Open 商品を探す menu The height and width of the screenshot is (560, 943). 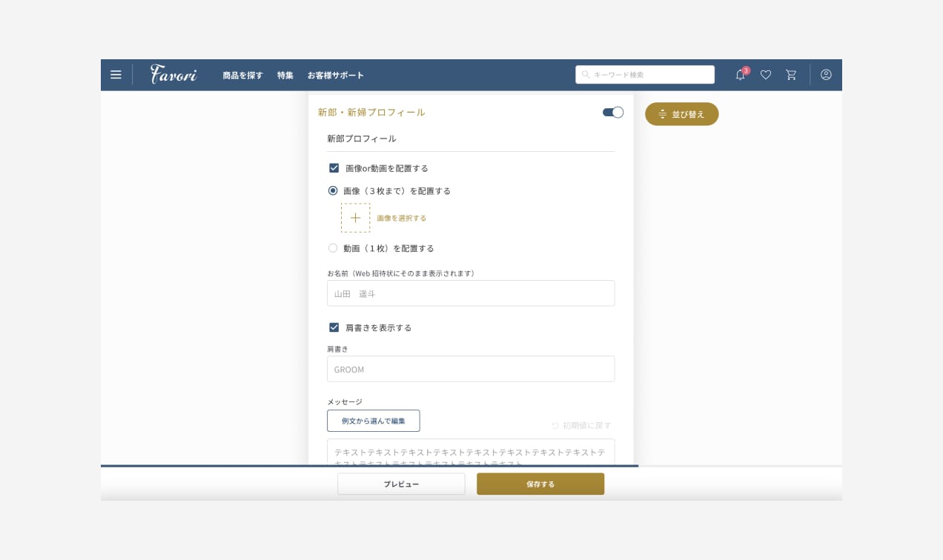tap(242, 75)
